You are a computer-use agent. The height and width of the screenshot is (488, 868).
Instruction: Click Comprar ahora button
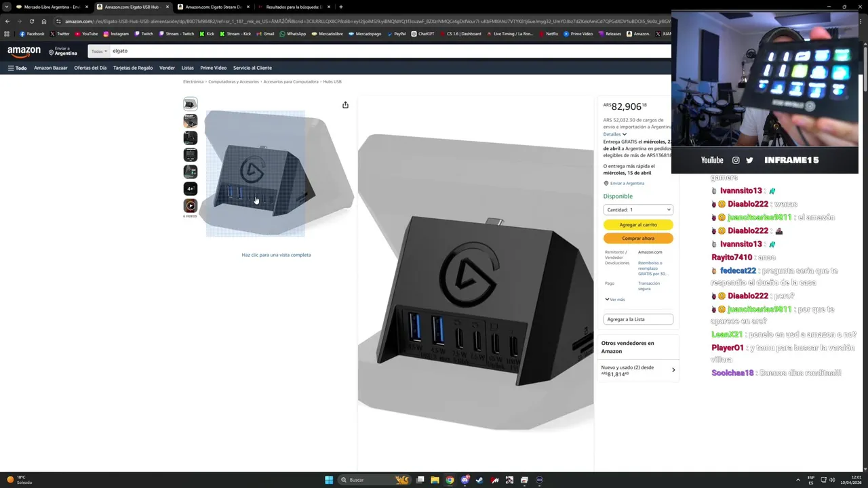pos(638,239)
